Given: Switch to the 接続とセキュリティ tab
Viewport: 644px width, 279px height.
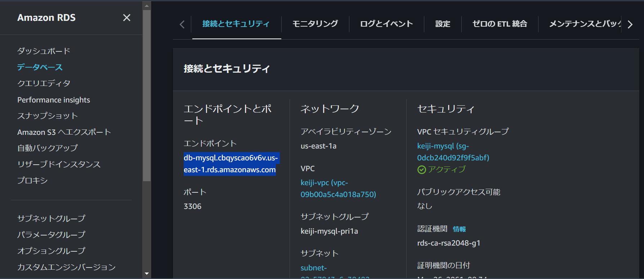Looking at the screenshot, I should pos(236,24).
